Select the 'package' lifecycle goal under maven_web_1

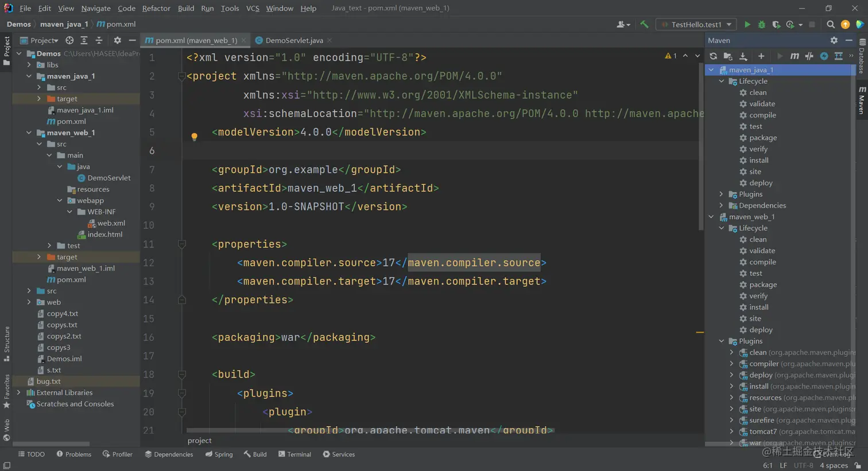pyautogui.click(x=763, y=285)
